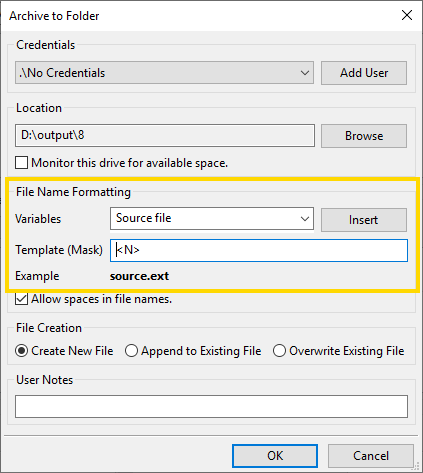
Task: Click the Template (Mask) input field
Action: 259,250
